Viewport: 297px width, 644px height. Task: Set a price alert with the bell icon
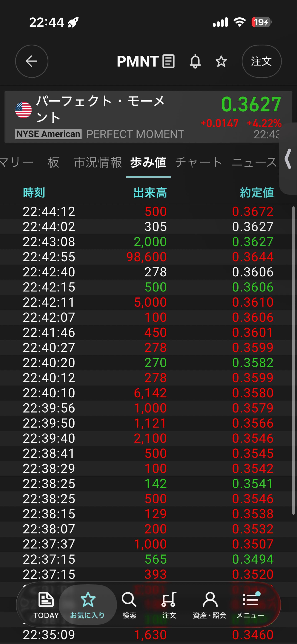(x=195, y=61)
